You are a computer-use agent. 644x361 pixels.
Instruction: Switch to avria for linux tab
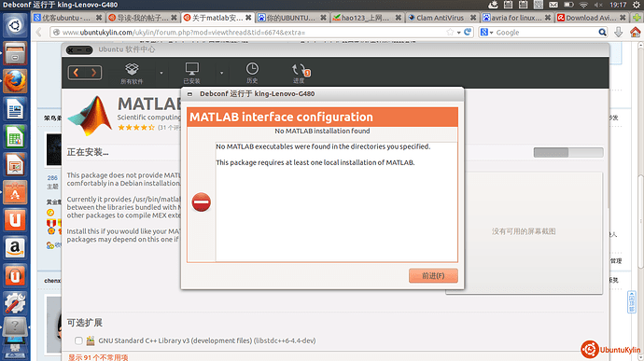click(516, 18)
